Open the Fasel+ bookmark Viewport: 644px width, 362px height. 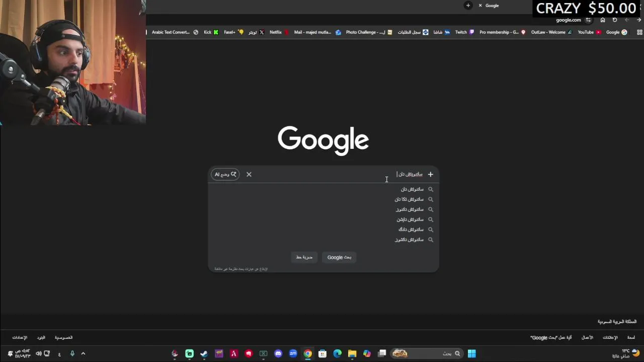233,32
